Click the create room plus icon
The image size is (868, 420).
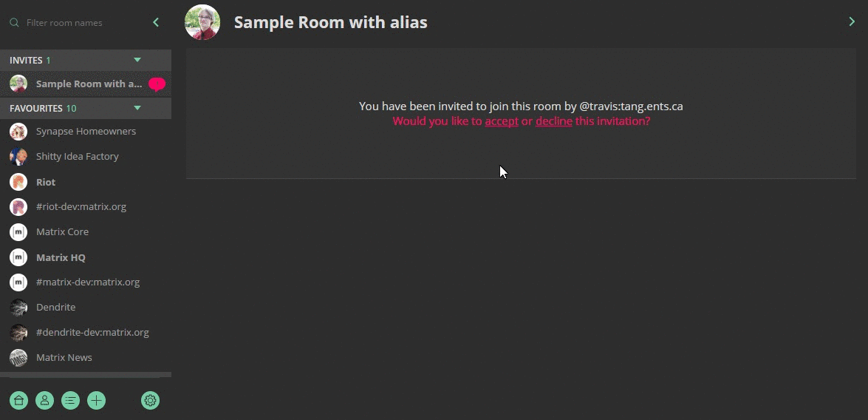[x=96, y=400]
